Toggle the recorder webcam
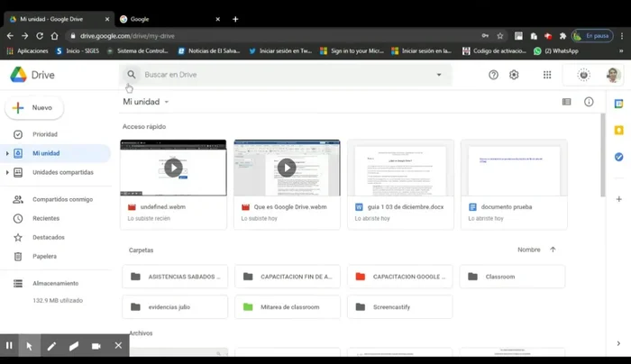Image resolution: width=631 pixels, height=364 pixels. (x=96, y=346)
